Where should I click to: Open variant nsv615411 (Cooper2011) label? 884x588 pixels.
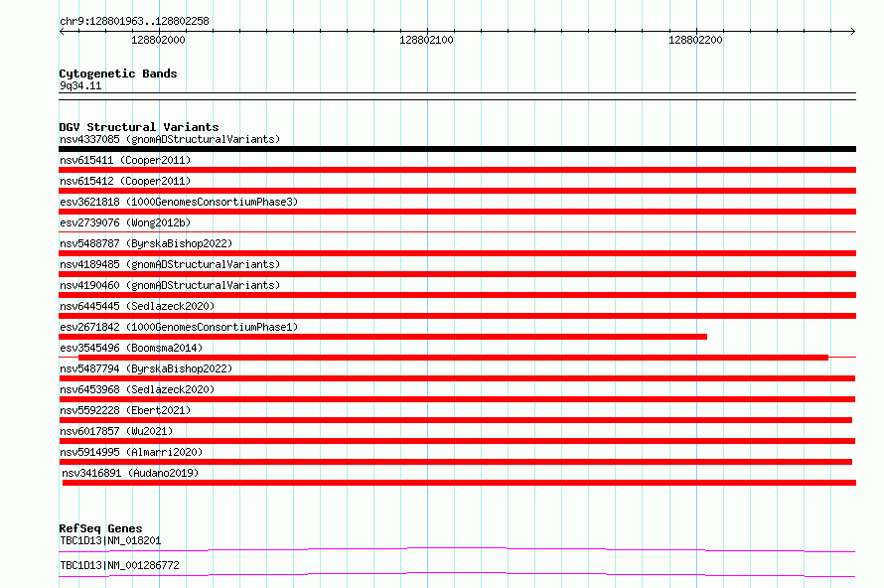[125, 160]
